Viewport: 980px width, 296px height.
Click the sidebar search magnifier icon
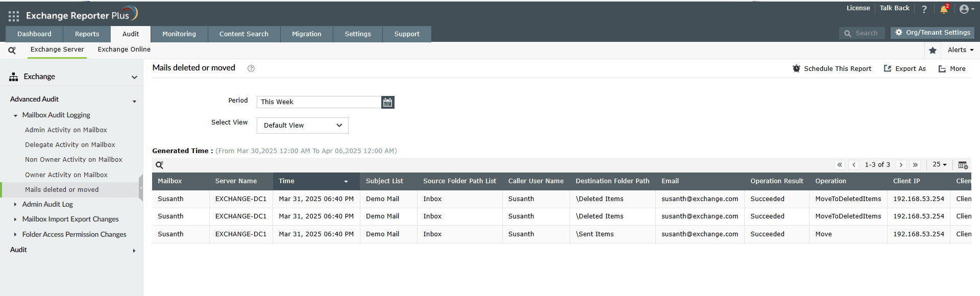click(x=12, y=50)
